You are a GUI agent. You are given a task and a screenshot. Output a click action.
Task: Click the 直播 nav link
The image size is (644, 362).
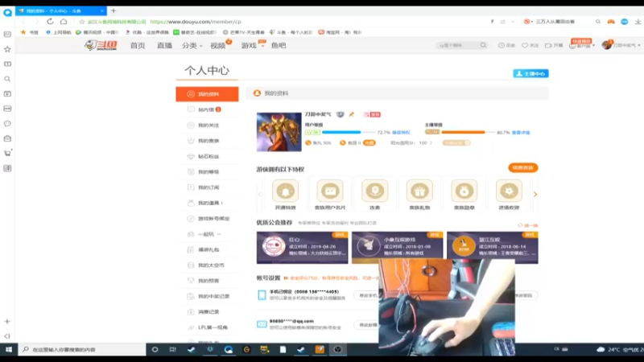pos(164,46)
